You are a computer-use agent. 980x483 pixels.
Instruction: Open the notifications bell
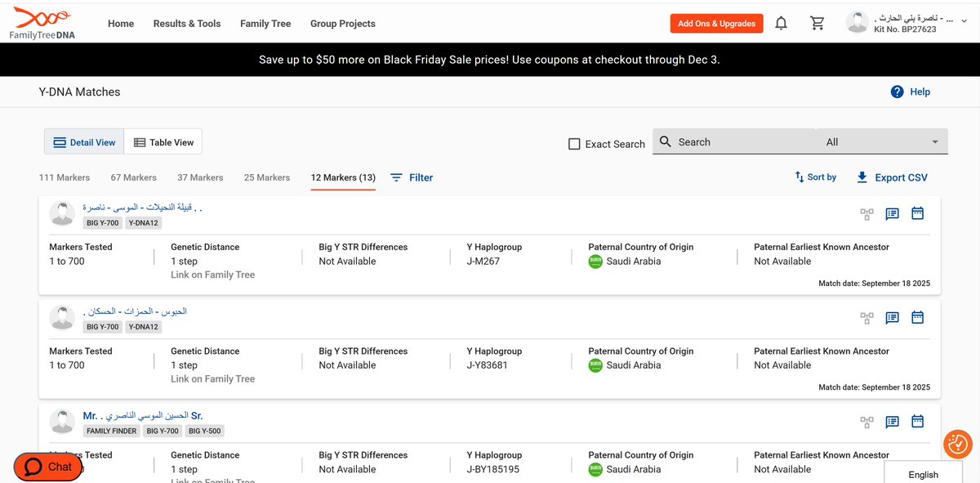coord(782,23)
